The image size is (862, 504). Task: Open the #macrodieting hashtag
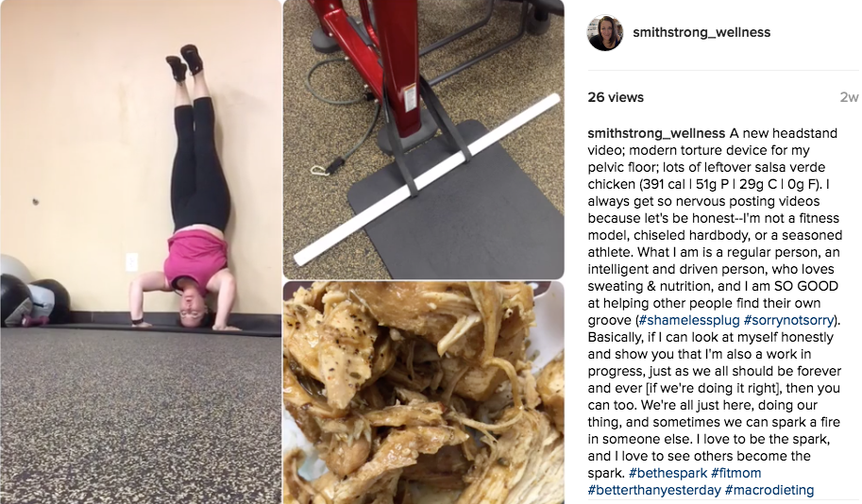(769, 490)
